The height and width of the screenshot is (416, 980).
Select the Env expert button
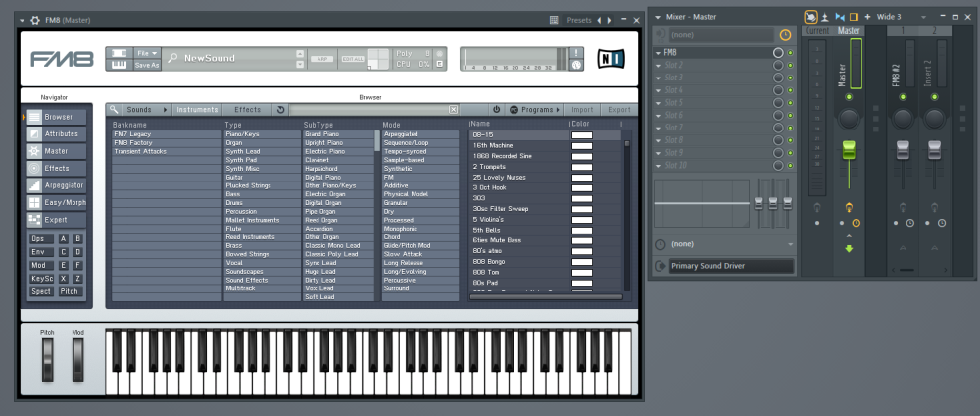tap(41, 252)
